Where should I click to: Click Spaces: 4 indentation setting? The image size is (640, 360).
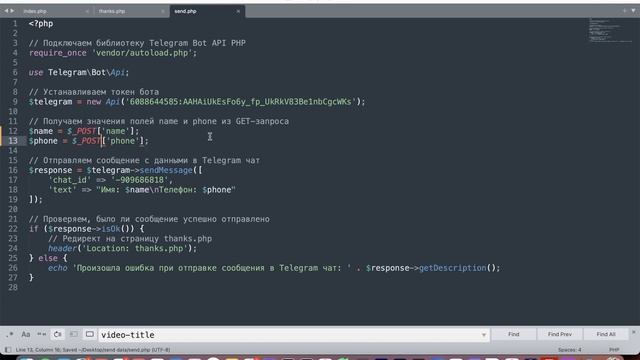(x=569, y=350)
